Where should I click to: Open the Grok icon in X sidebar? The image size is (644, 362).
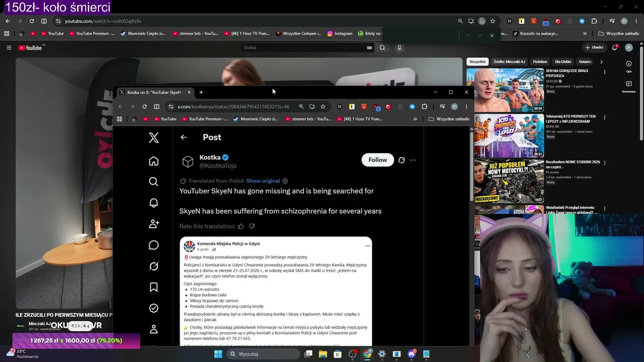154,266
